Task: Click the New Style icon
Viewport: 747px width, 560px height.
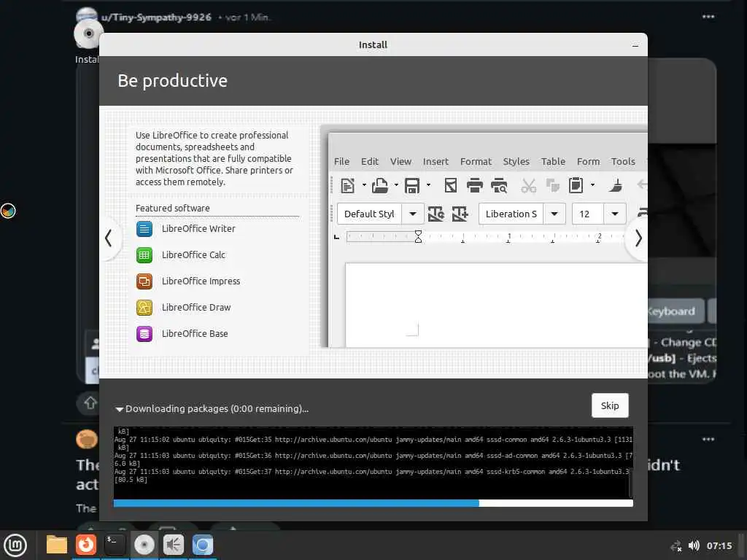Action: click(x=460, y=214)
